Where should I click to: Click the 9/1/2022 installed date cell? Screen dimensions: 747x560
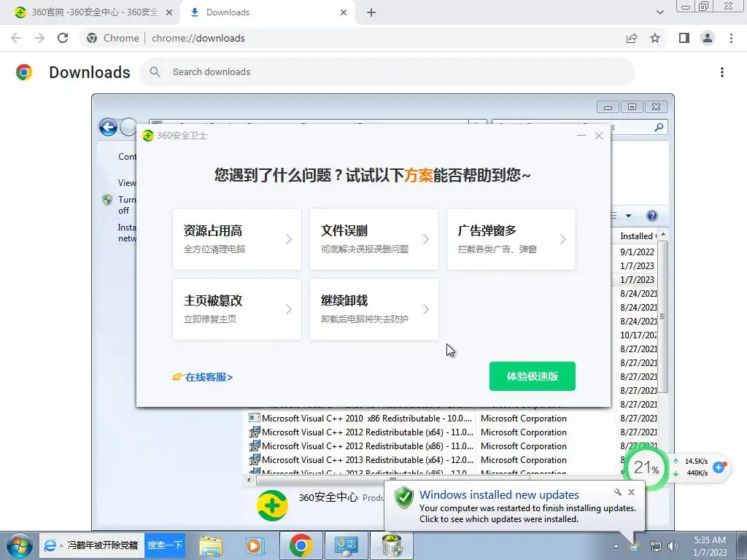(x=637, y=252)
